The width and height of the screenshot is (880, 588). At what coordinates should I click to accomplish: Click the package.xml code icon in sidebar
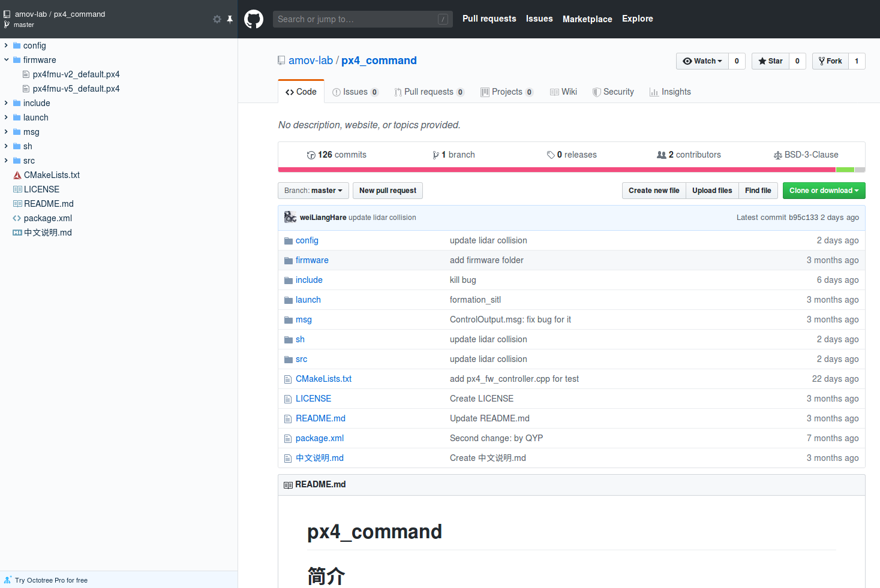tap(17, 218)
